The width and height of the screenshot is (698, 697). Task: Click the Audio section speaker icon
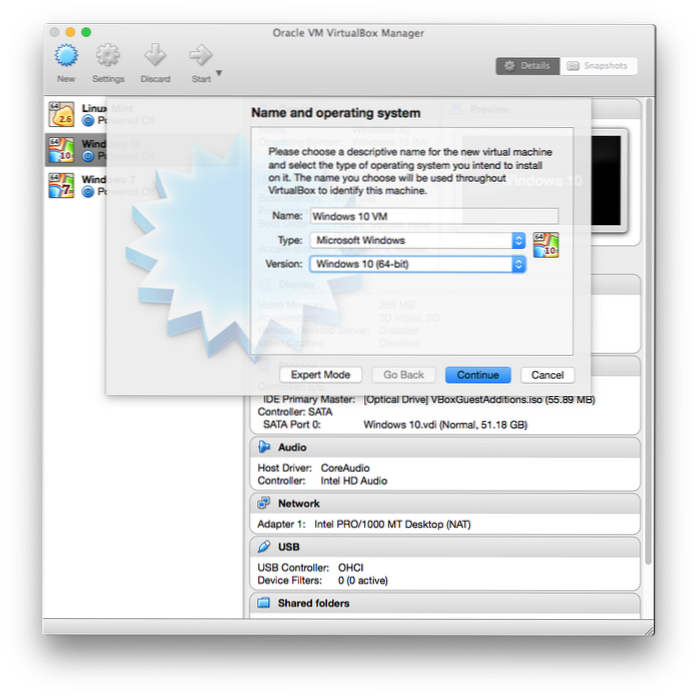click(264, 448)
